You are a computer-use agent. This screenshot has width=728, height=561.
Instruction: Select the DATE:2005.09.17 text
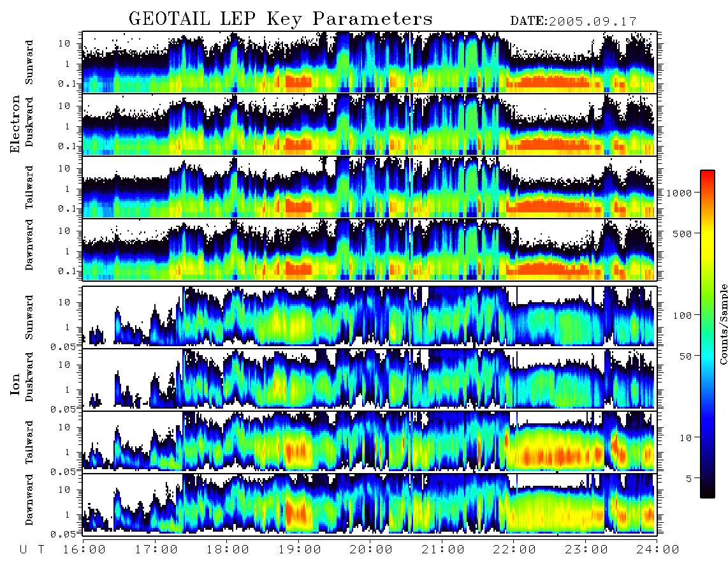click(x=573, y=22)
